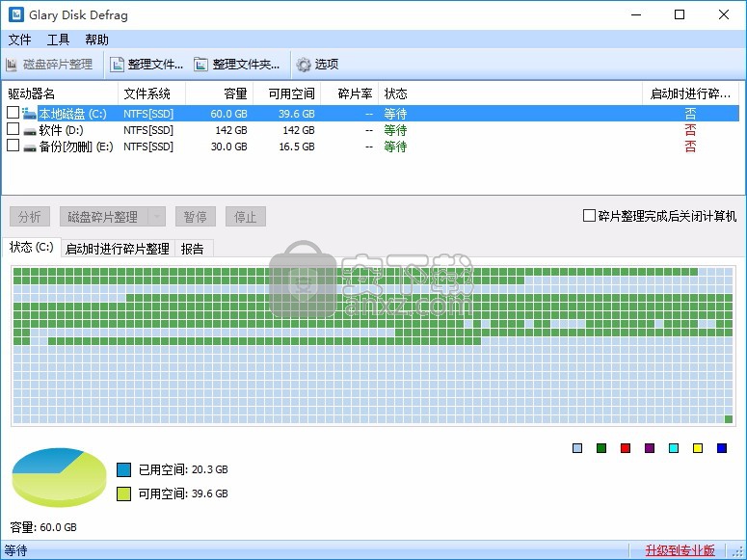Click the 磁盘碎片整理 action button
This screenshot has height=560, width=747.
pos(103,217)
